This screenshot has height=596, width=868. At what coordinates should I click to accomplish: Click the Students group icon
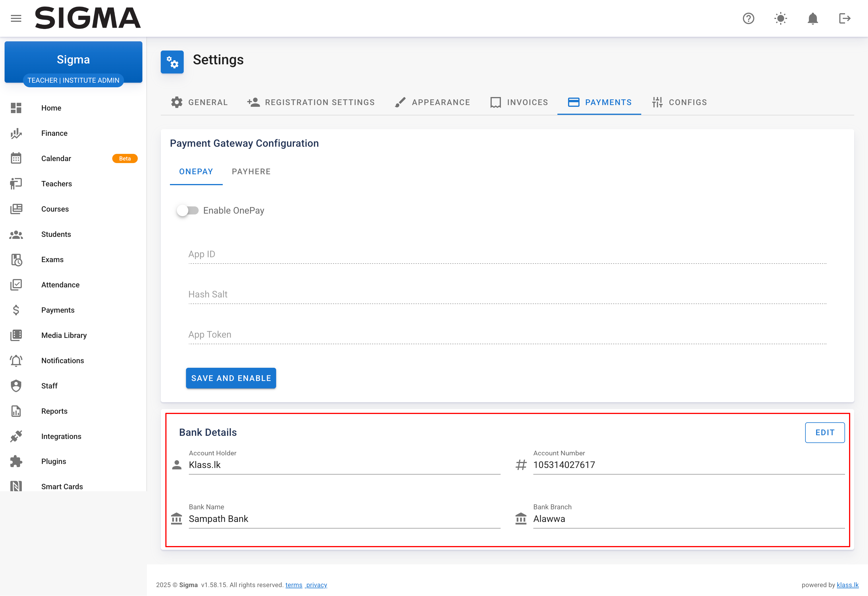[16, 234]
